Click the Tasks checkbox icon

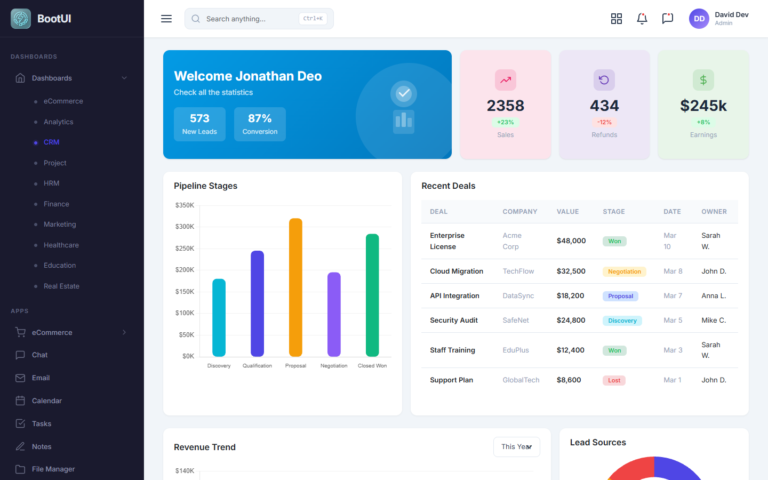(20, 423)
